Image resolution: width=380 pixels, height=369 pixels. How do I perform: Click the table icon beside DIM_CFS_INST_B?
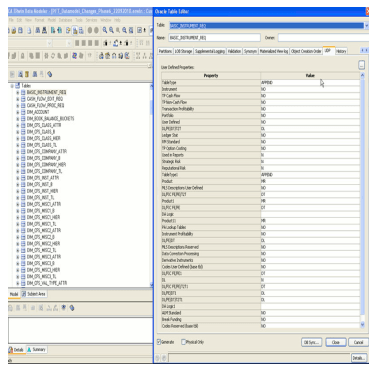coord(23,184)
